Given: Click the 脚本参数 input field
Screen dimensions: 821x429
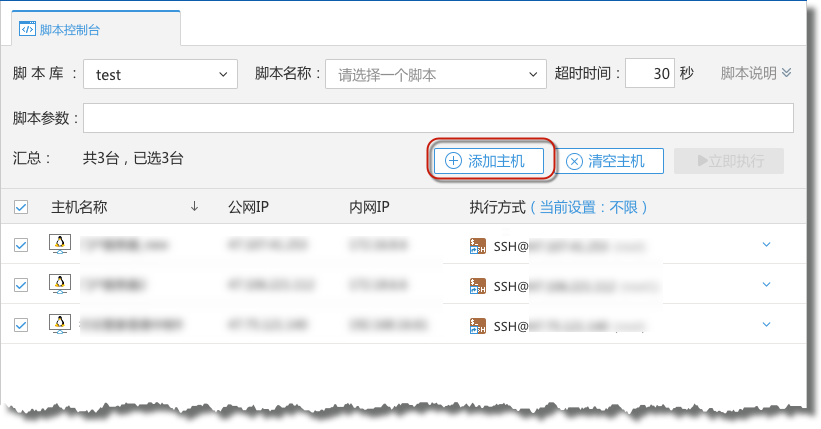Looking at the screenshot, I should 438,118.
